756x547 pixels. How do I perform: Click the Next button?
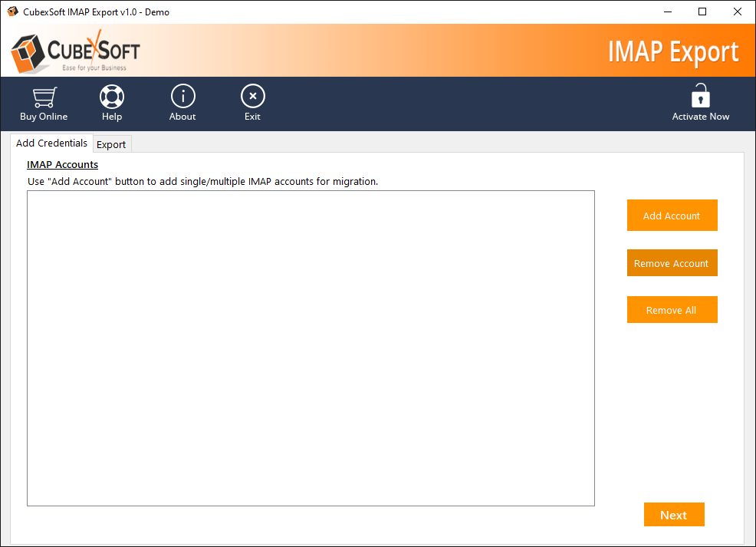point(673,515)
